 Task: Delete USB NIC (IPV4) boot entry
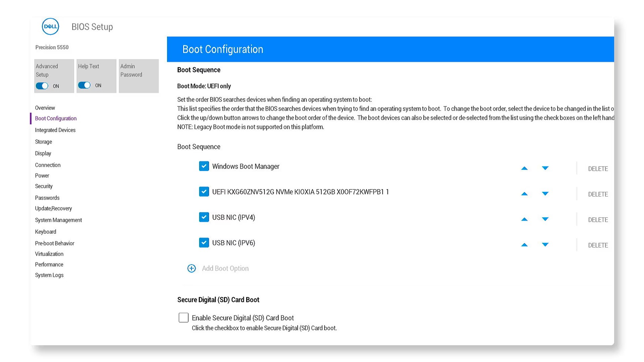coord(598,220)
